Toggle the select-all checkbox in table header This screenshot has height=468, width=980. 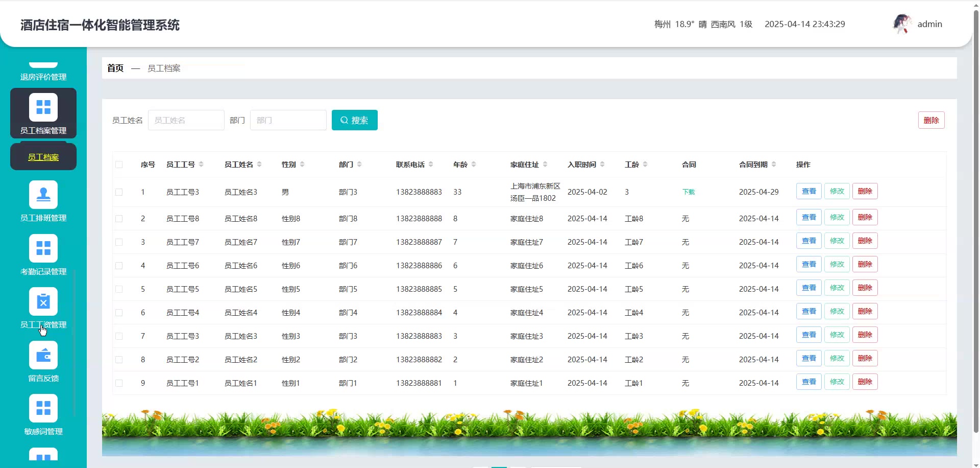pyautogui.click(x=119, y=165)
